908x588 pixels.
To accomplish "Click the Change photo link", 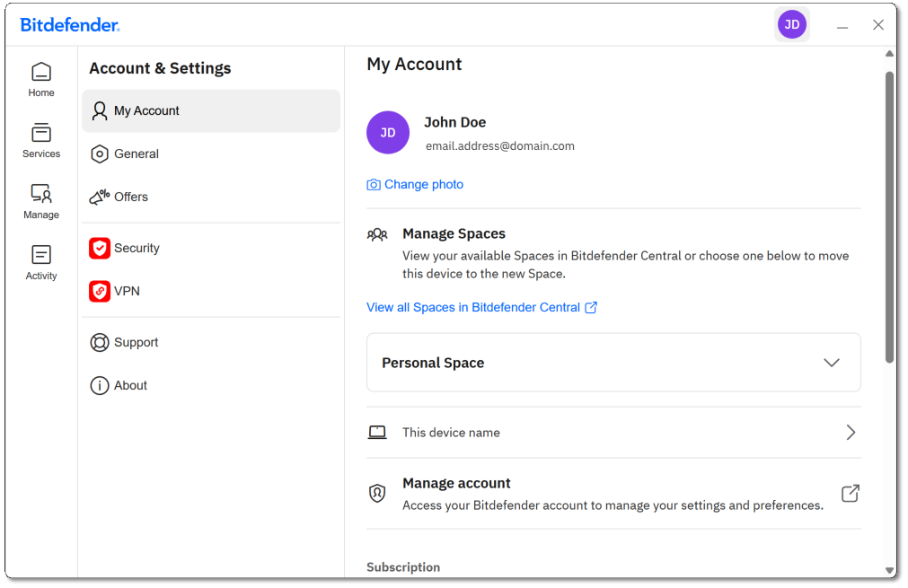I will click(424, 185).
